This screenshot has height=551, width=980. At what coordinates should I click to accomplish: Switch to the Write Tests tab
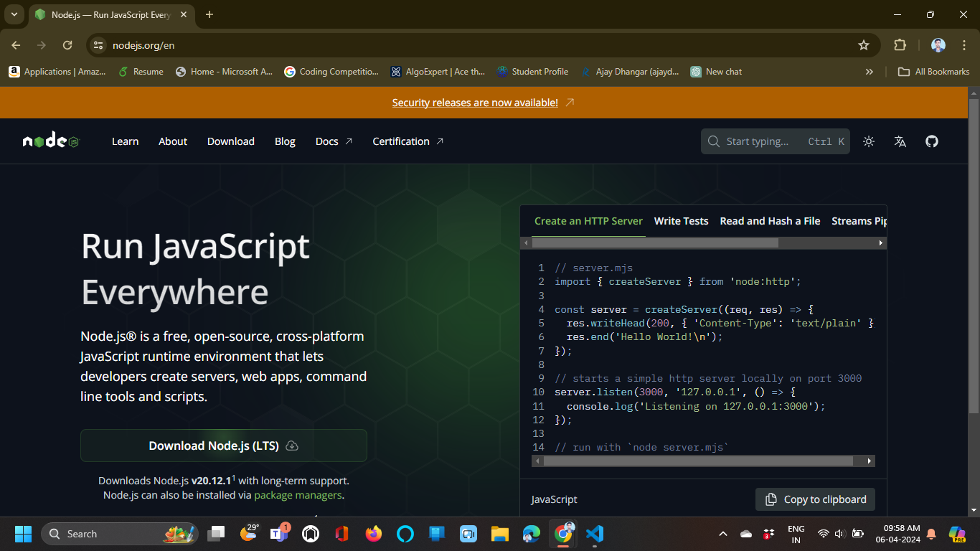point(681,221)
